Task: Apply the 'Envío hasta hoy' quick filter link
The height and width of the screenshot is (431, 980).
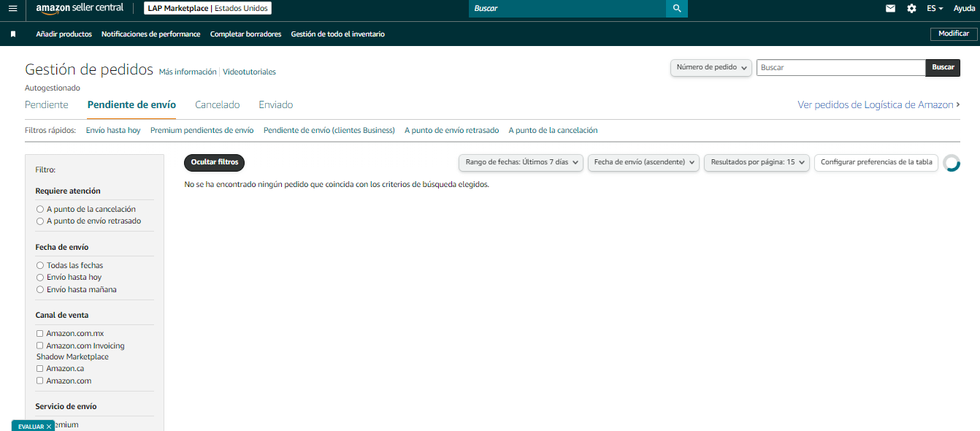Action: pyautogui.click(x=113, y=130)
